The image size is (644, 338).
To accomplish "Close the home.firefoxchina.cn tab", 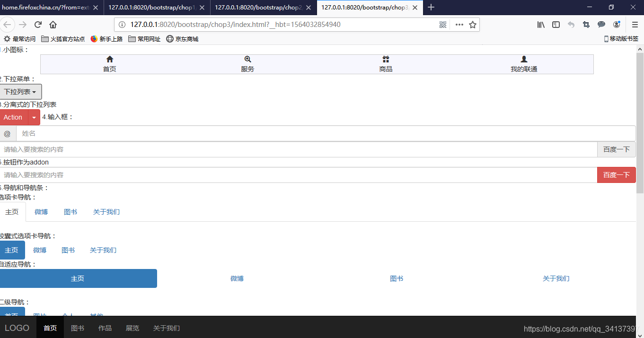I will 96,8.
